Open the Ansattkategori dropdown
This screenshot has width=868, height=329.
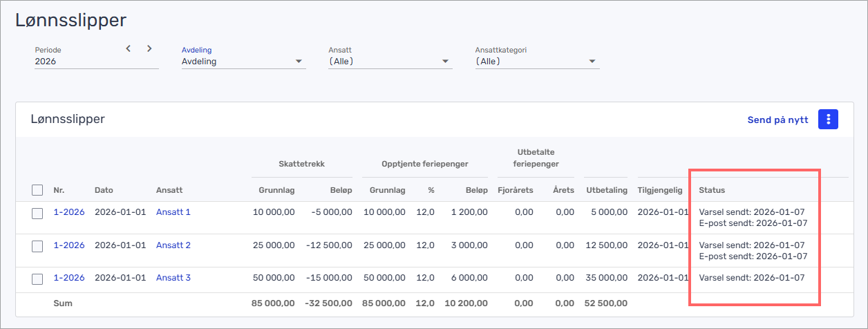click(536, 62)
